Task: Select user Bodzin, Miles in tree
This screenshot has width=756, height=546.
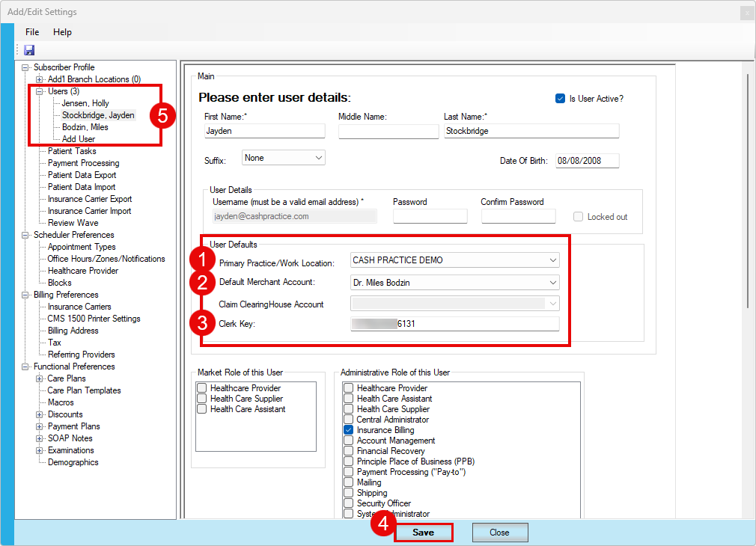Action: pos(85,127)
